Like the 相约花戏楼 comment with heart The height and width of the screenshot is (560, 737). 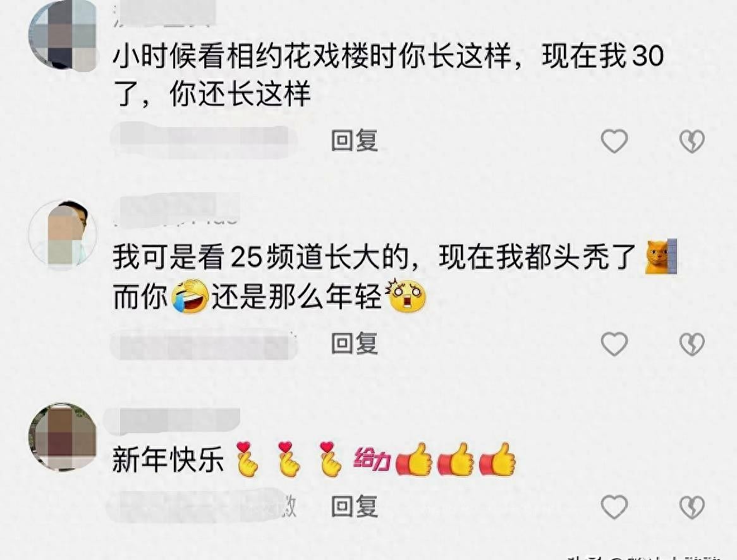point(614,140)
